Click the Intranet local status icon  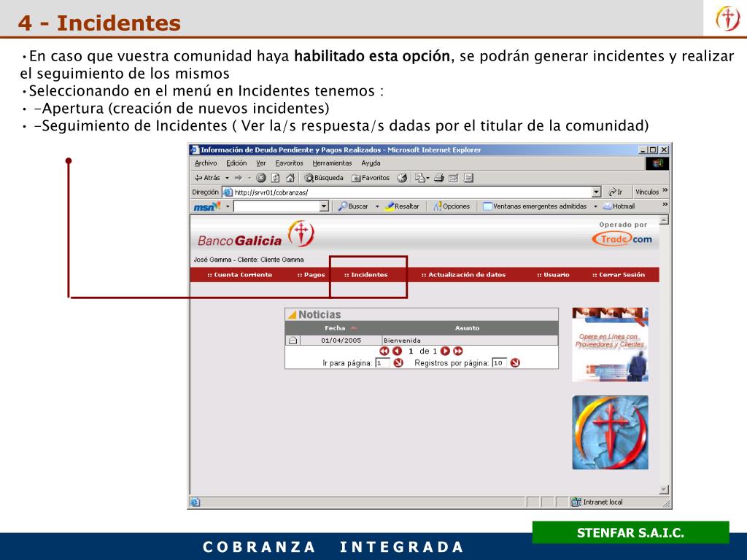(576, 502)
